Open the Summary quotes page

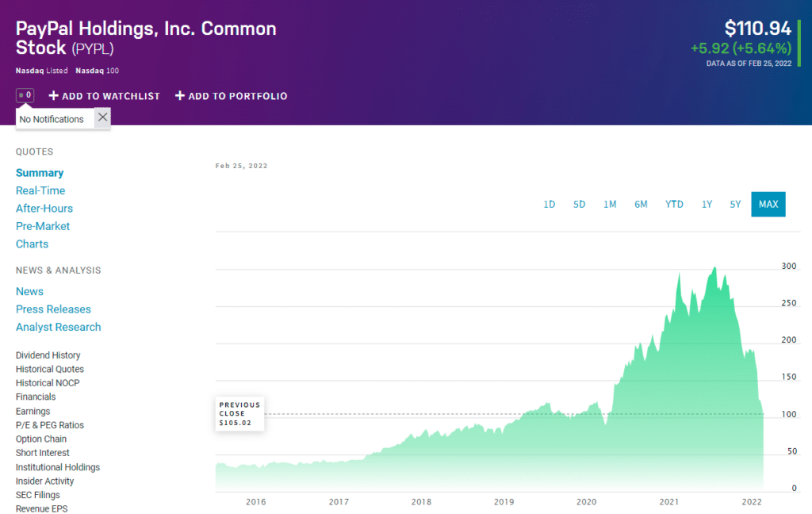click(40, 173)
